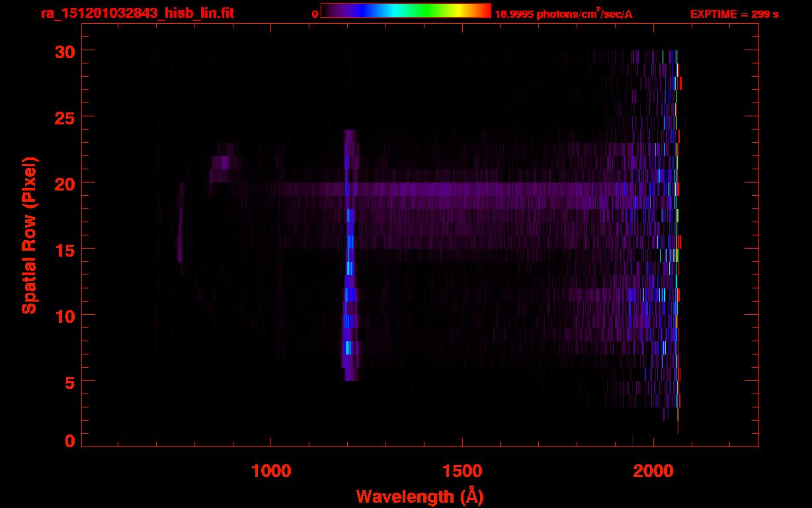Viewport: 812px width, 508px height.
Task: Click the Spatial Row (Pixel) axis title
Action: pyautogui.click(x=29, y=235)
